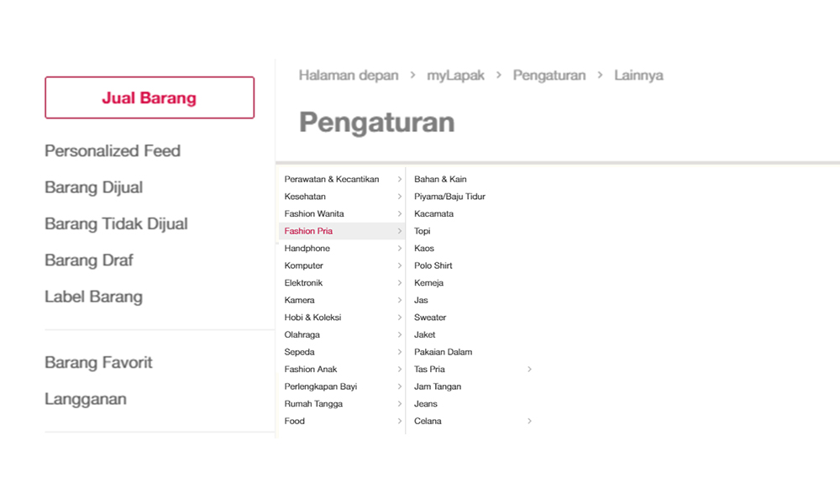
Task: Select the Elektronik category
Action: pyautogui.click(x=303, y=283)
